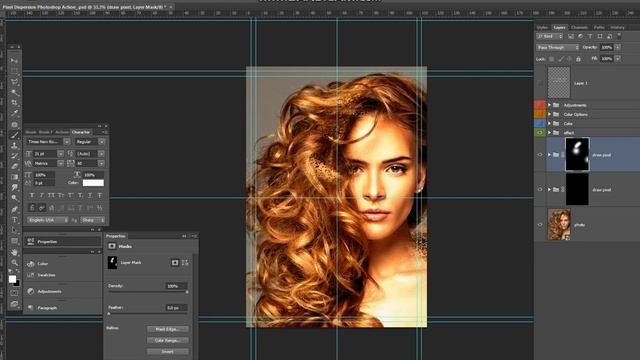Select the Dodge tool
This screenshot has width=640, height=360.
click(x=14, y=198)
